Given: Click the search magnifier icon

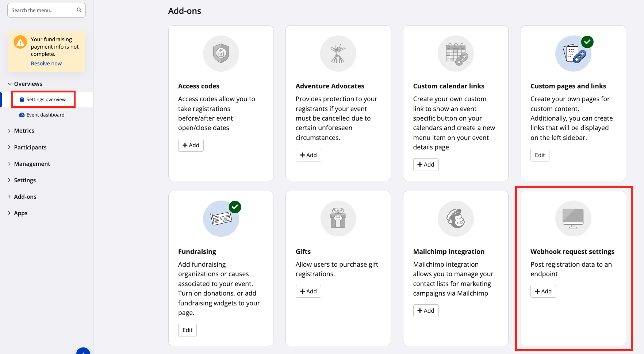Looking at the screenshot, I should click(x=79, y=10).
